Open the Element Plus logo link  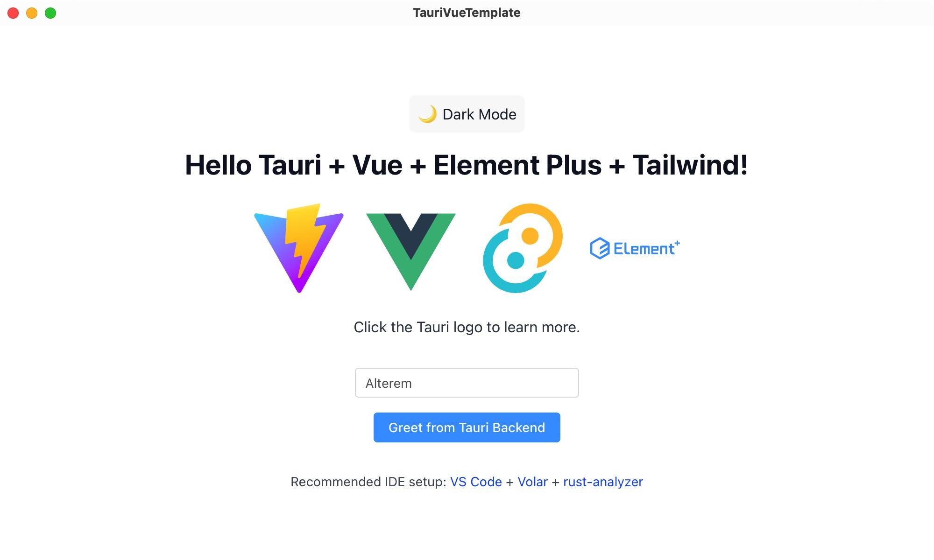pyautogui.click(x=635, y=248)
